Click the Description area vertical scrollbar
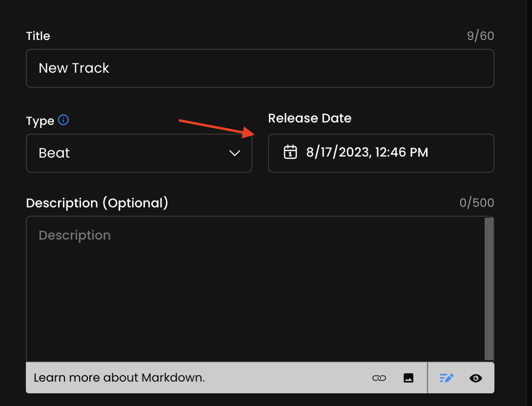 pos(489,288)
